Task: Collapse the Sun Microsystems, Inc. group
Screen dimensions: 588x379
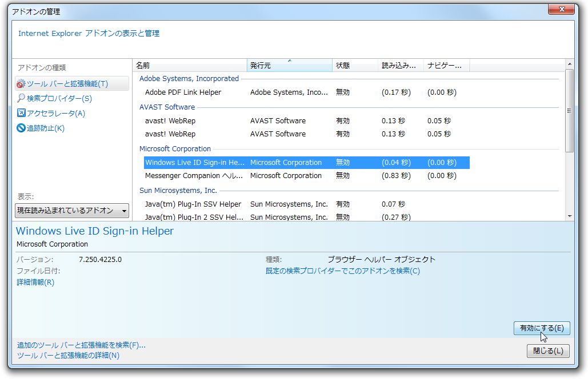Action: (178, 190)
